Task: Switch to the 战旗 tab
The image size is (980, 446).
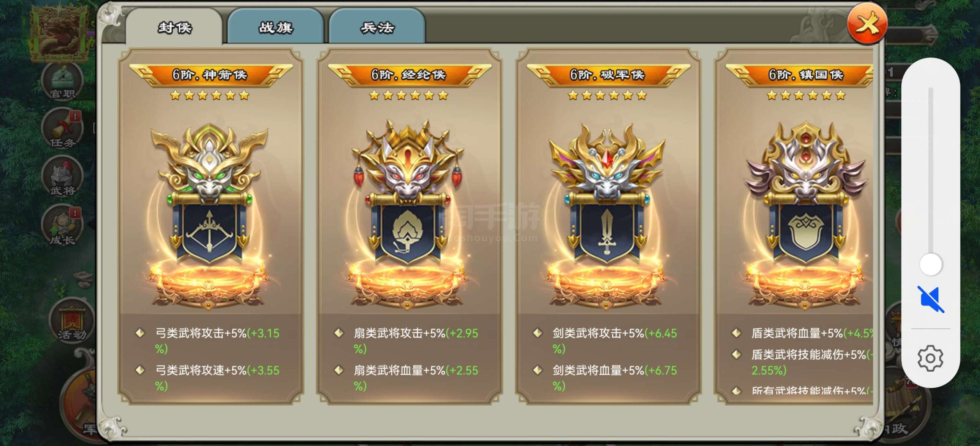Action: click(x=276, y=27)
